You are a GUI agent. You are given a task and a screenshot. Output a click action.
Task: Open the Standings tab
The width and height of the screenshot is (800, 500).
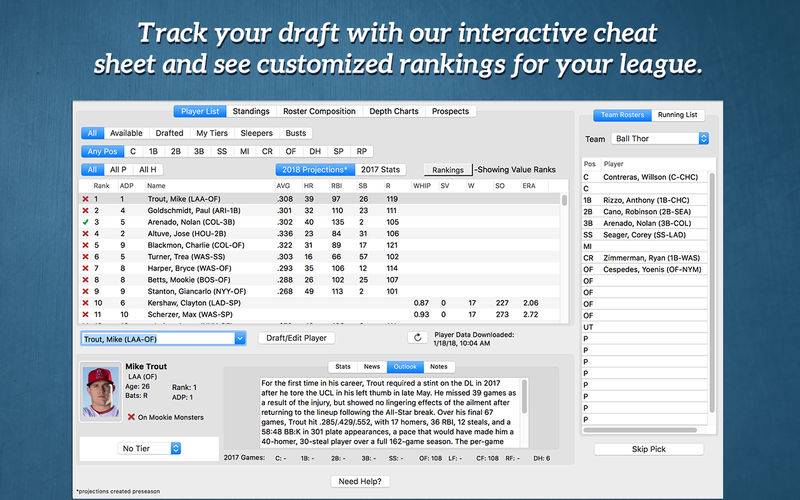click(x=251, y=111)
